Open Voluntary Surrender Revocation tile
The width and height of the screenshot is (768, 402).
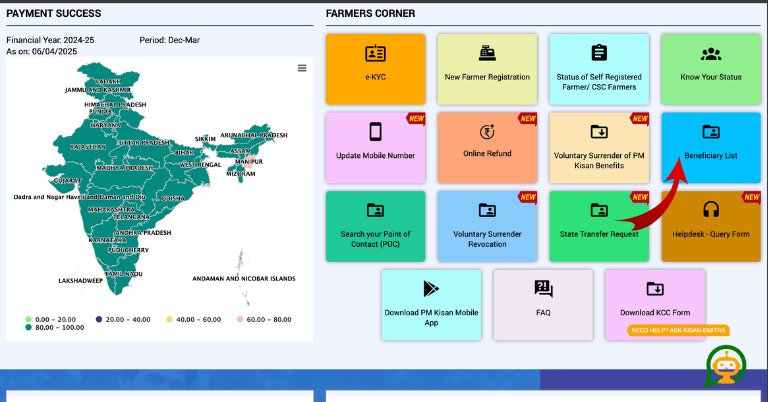(x=487, y=226)
